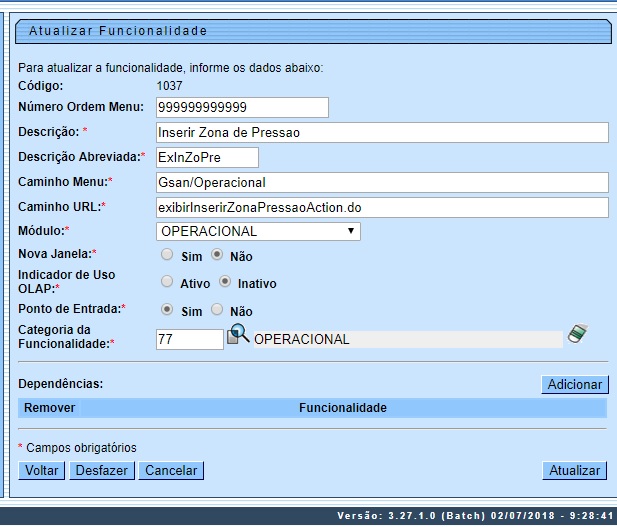This screenshot has width=617, height=527.
Task: Select Sim for Nova Janela
Action: point(167,256)
